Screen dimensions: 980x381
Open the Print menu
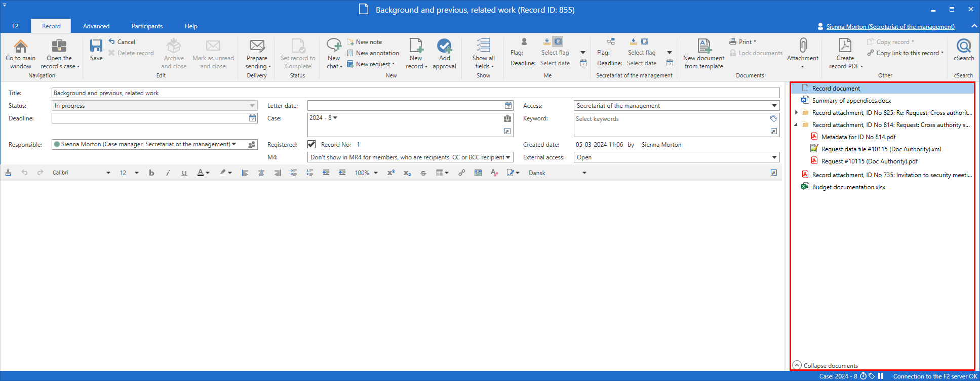(x=743, y=42)
